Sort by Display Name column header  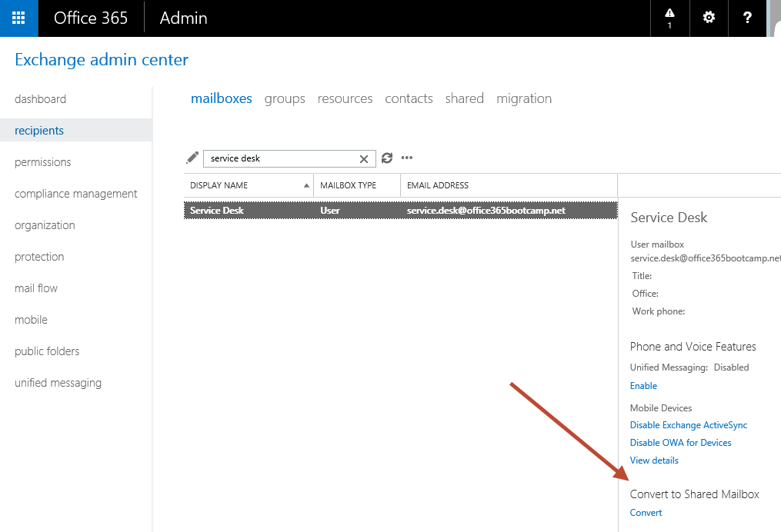(248, 185)
